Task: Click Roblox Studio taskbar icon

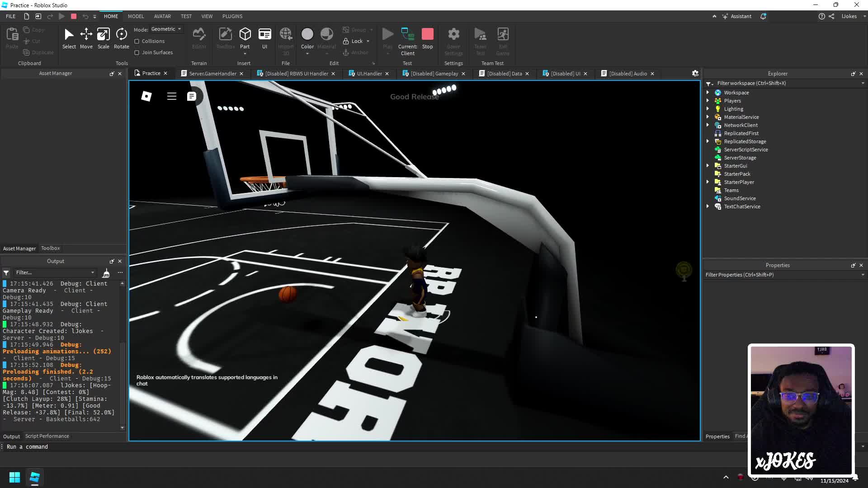Action: (35, 477)
